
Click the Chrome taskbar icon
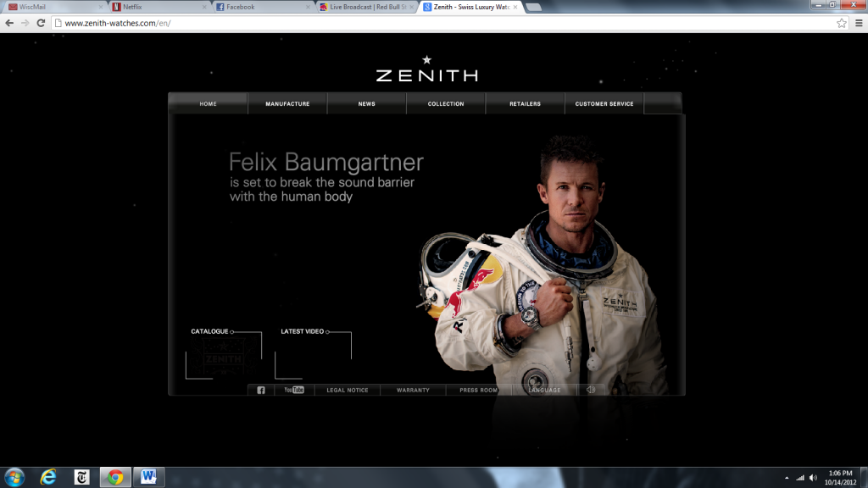click(115, 477)
